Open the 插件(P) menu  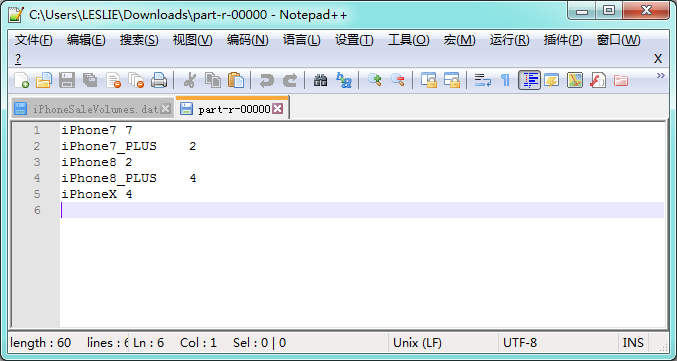563,41
